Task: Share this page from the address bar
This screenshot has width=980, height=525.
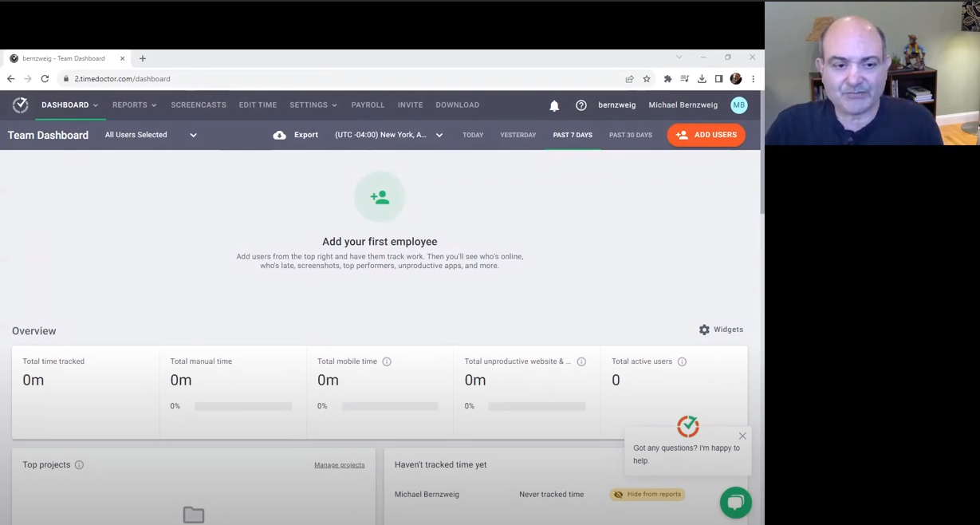Action: (x=629, y=79)
